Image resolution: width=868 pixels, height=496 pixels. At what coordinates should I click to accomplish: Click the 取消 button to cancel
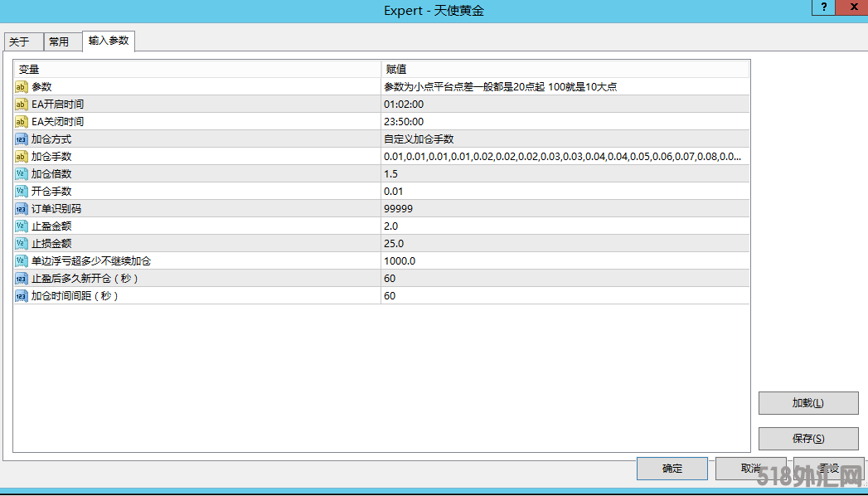[750, 469]
